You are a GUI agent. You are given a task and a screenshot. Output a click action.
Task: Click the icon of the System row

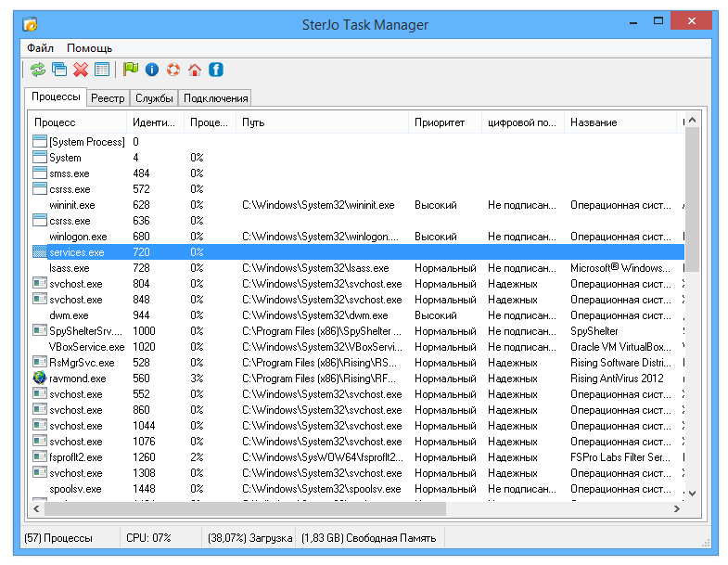pyautogui.click(x=40, y=157)
